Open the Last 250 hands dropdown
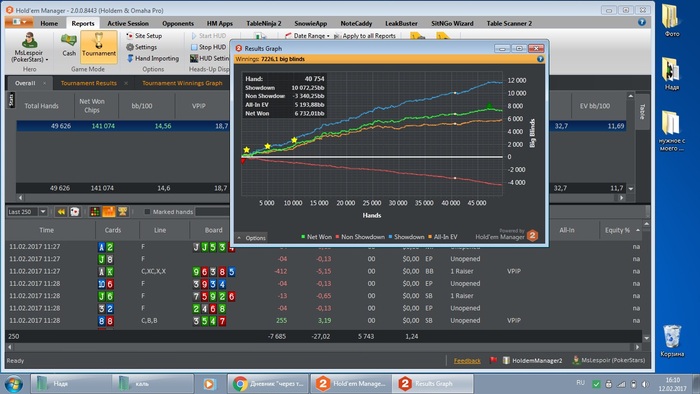Screen dimensions: 700x394 43,212
